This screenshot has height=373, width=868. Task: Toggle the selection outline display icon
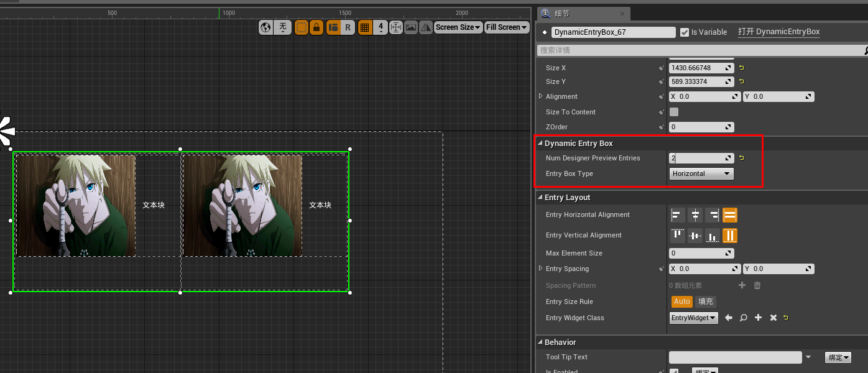(x=302, y=27)
